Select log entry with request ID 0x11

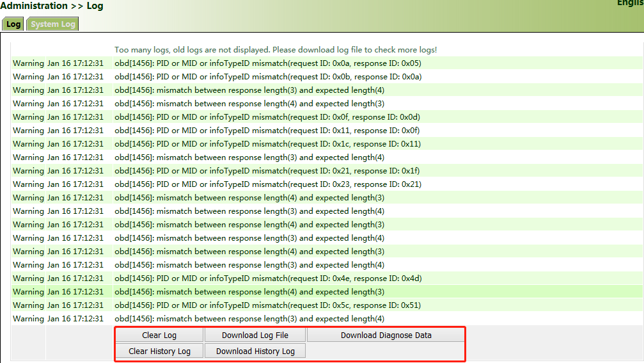[327, 131]
